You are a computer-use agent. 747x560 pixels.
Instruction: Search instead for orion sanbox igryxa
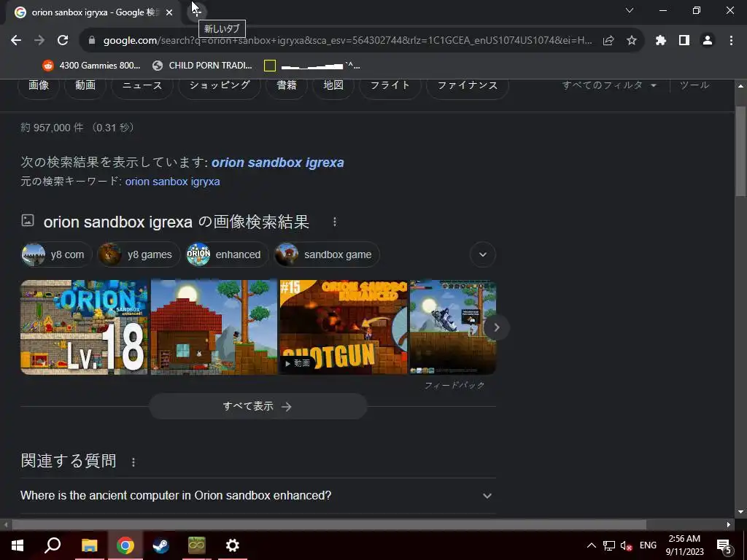(x=172, y=182)
